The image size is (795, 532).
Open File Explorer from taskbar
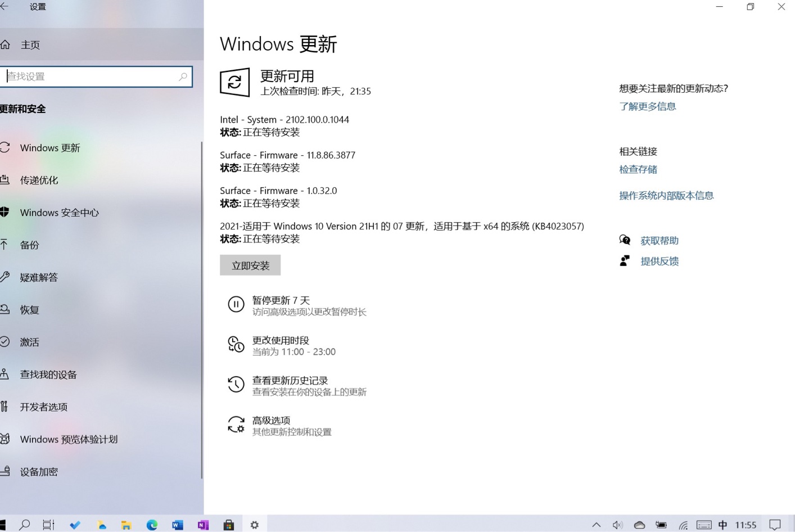pyautogui.click(x=127, y=525)
